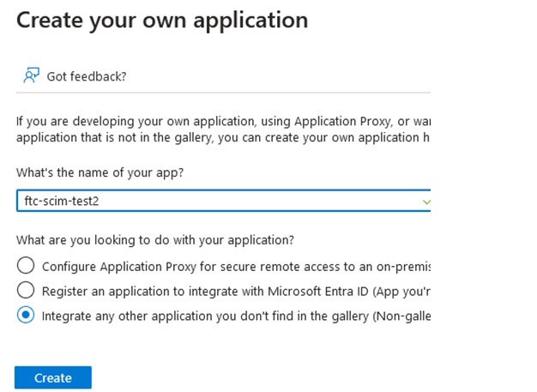Click the 'What's the name of your app?' label
The width and height of the screenshot is (537, 392).
(100, 172)
